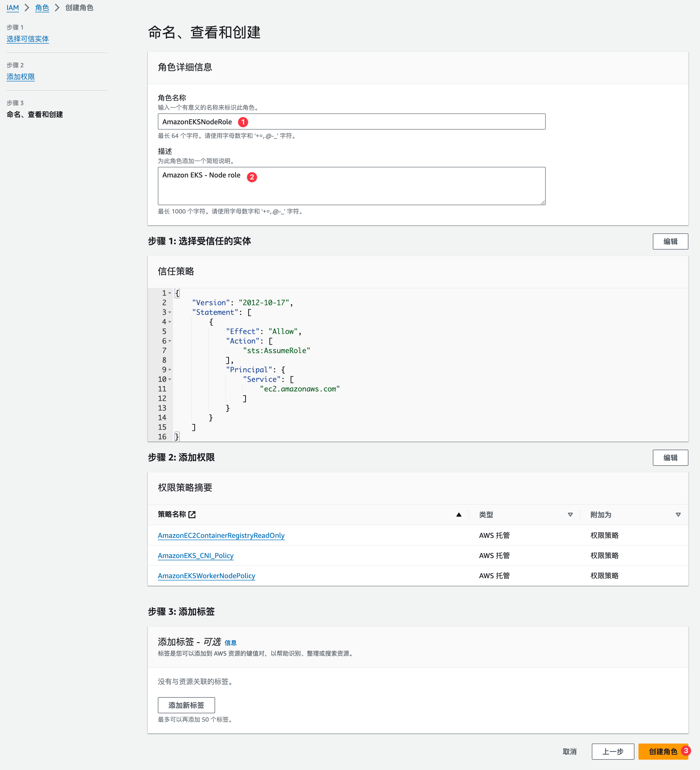The width and height of the screenshot is (700, 770).
Task: Click the 附加为 column header
Action: click(x=601, y=515)
